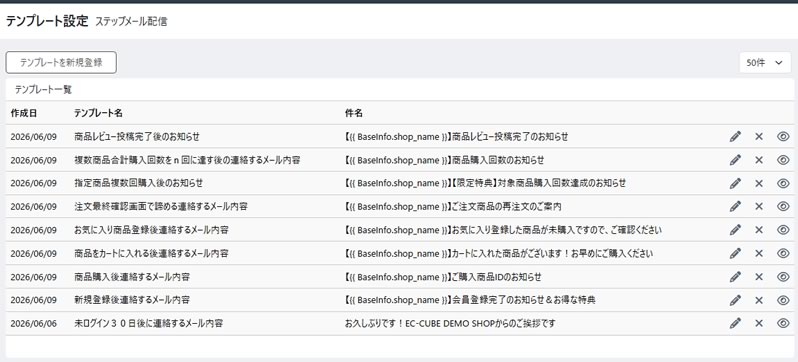
Task: Delete the 注文最終確認画面 template row
Action: click(x=759, y=206)
